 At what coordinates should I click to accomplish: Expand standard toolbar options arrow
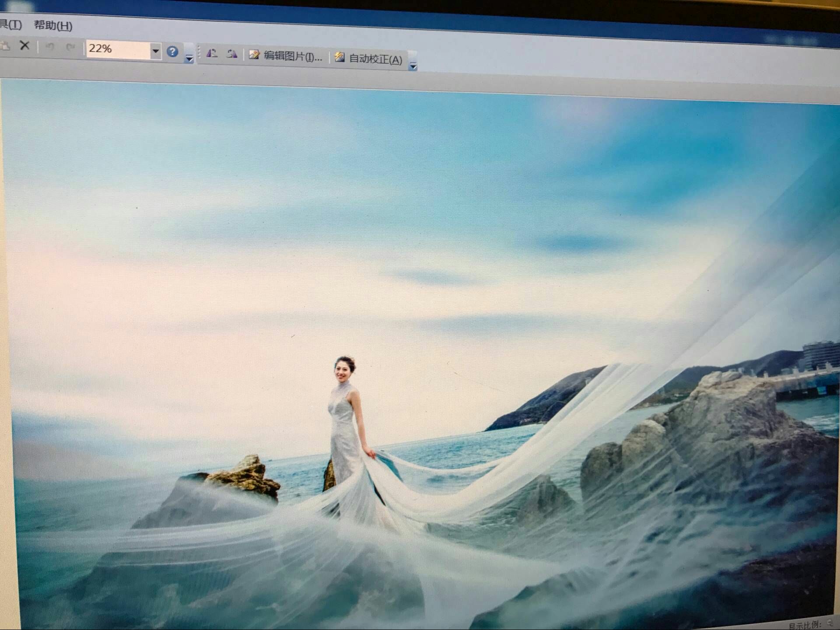point(189,54)
